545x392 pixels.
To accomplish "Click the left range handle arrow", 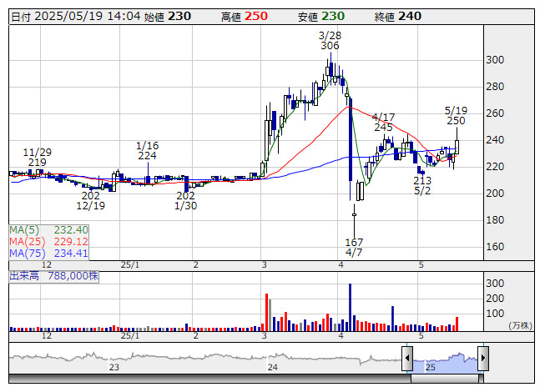I will [407, 358].
